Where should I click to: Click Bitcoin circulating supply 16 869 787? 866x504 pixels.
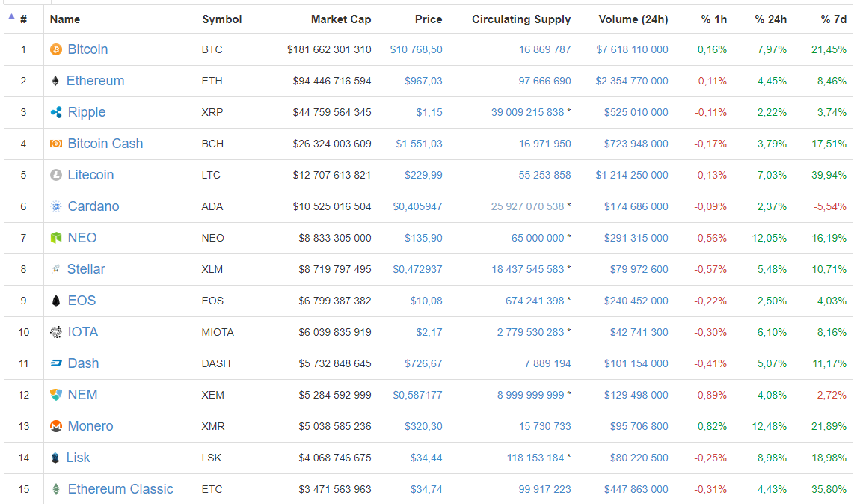(544, 49)
